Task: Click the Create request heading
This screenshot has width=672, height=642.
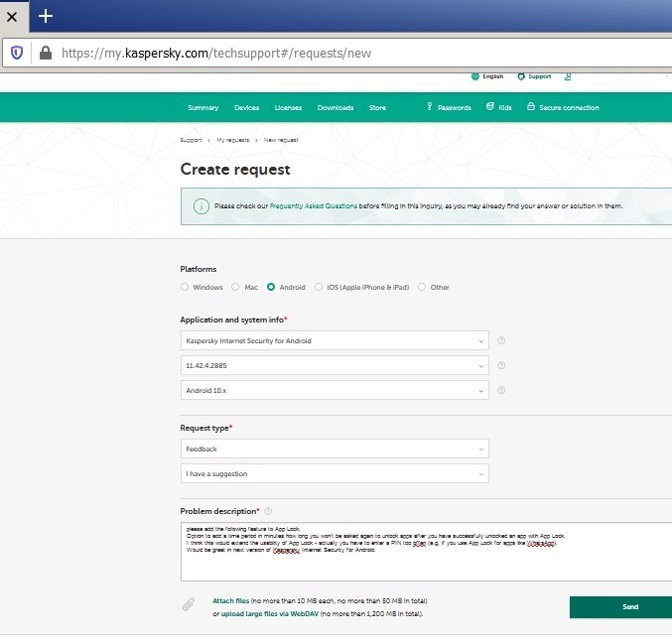Action: tap(235, 169)
